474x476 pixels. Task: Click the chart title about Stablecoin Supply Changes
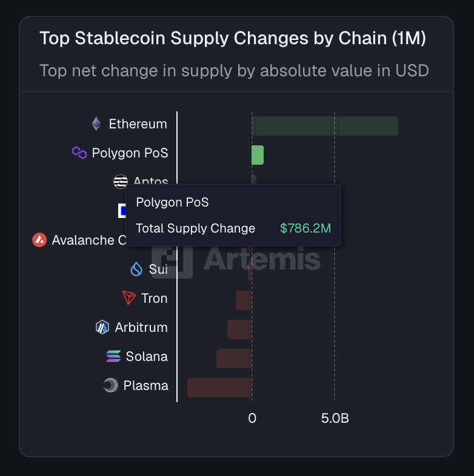click(x=233, y=38)
